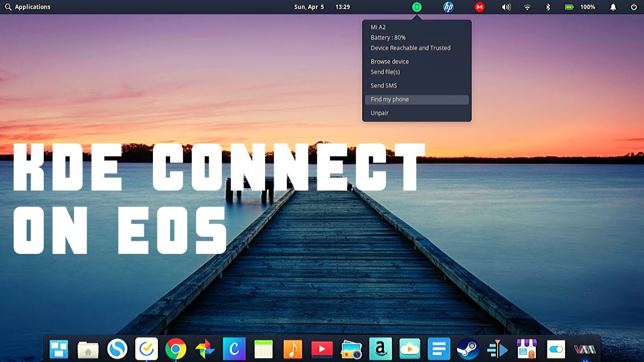Viewport: 644px width, 362px height.
Task: Click the Battery : 80% entry
Action: click(x=388, y=38)
